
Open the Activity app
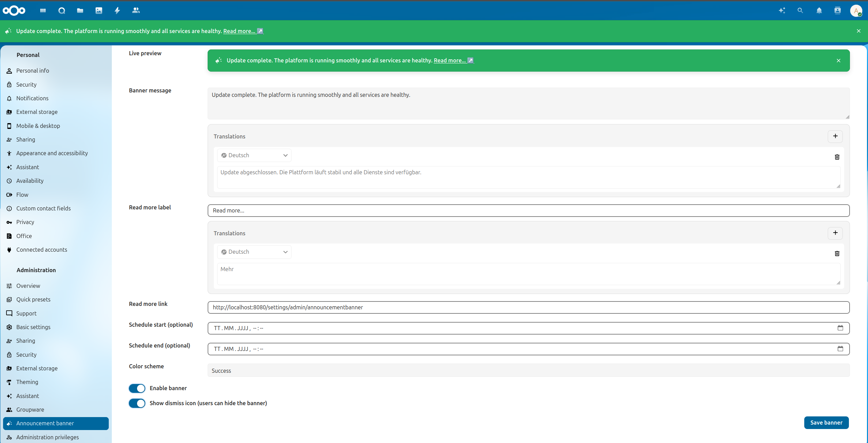[x=117, y=11]
